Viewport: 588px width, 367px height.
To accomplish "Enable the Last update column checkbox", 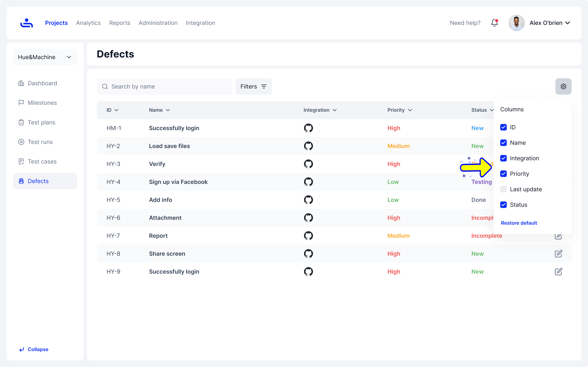I will [503, 189].
